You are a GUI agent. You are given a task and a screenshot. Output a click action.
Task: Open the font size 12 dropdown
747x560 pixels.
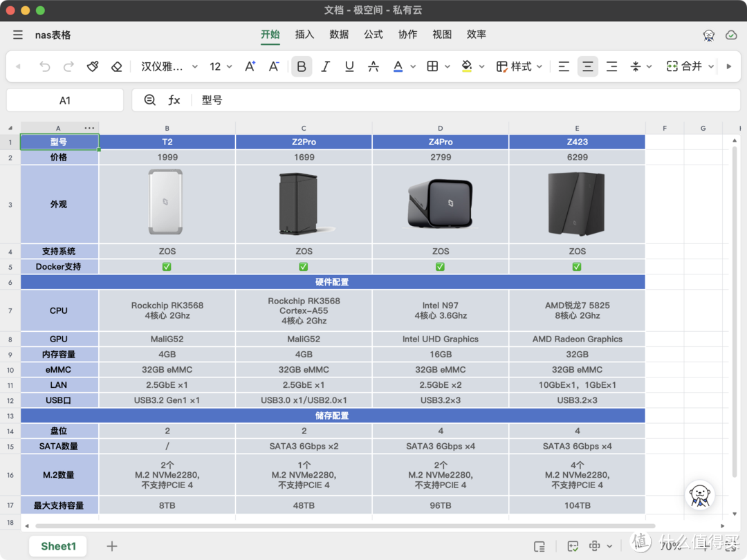pos(221,66)
